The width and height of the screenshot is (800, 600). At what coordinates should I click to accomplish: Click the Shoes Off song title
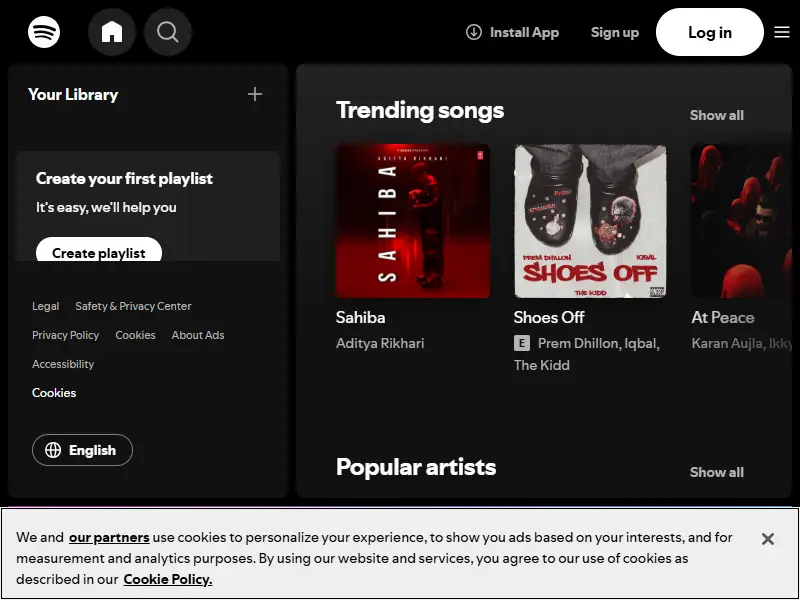(549, 318)
